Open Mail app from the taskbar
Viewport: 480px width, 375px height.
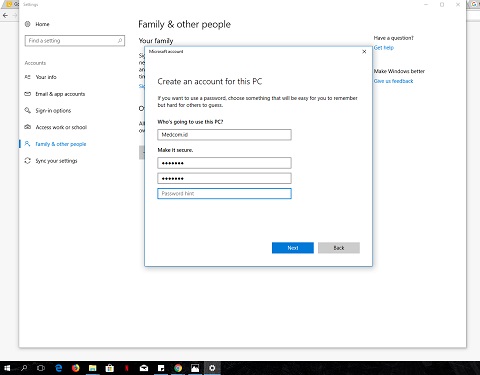point(144,368)
